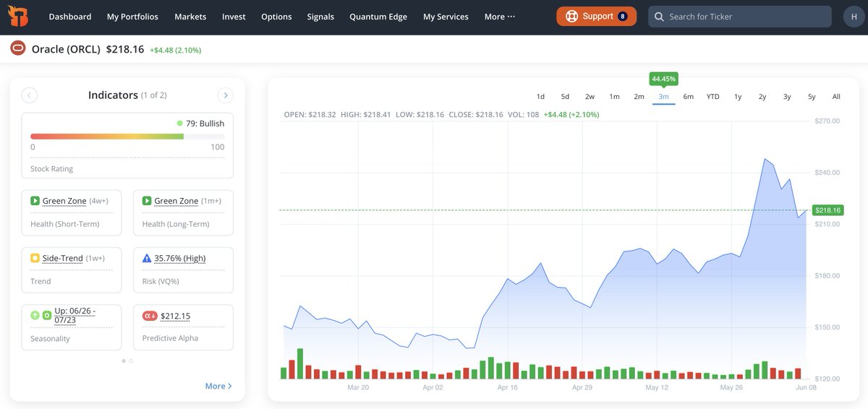
Task: Click the blue Risk warning triangle icon
Action: 147,258
